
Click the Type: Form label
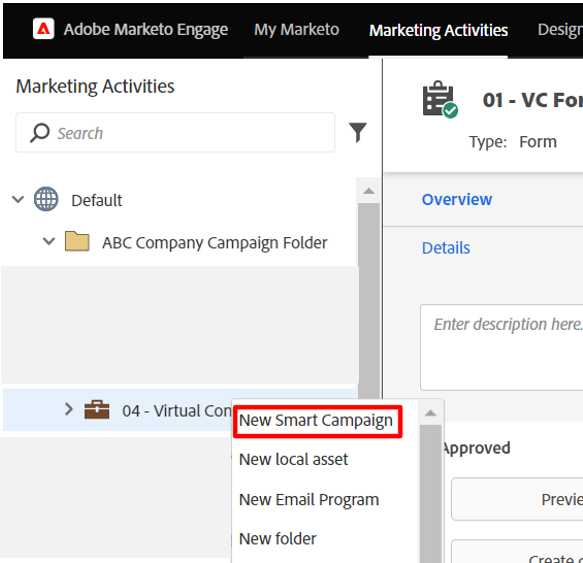(513, 142)
